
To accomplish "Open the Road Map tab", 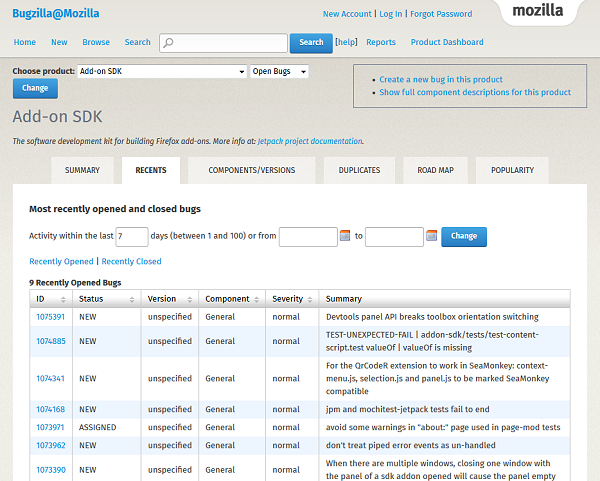I will point(435,171).
